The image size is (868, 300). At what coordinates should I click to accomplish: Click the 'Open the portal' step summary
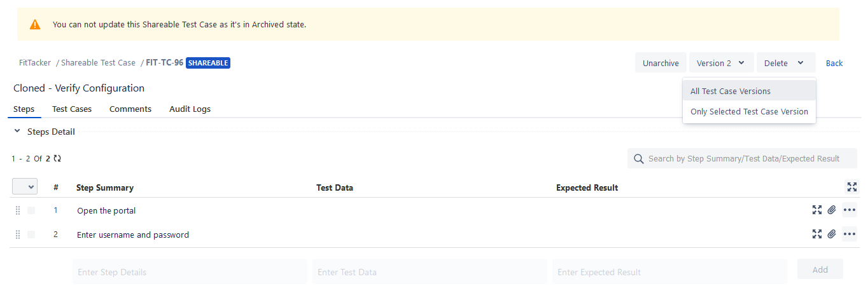(106, 210)
